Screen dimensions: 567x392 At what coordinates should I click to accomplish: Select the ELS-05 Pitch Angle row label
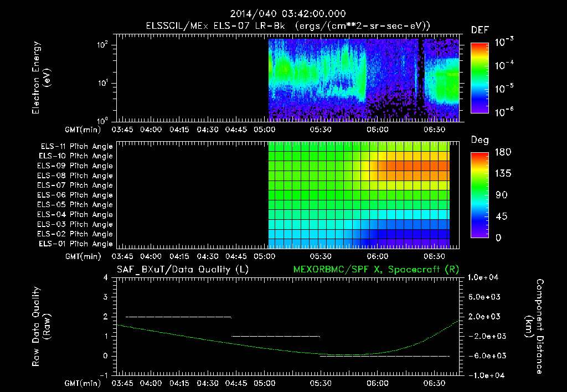pos(75,205)
